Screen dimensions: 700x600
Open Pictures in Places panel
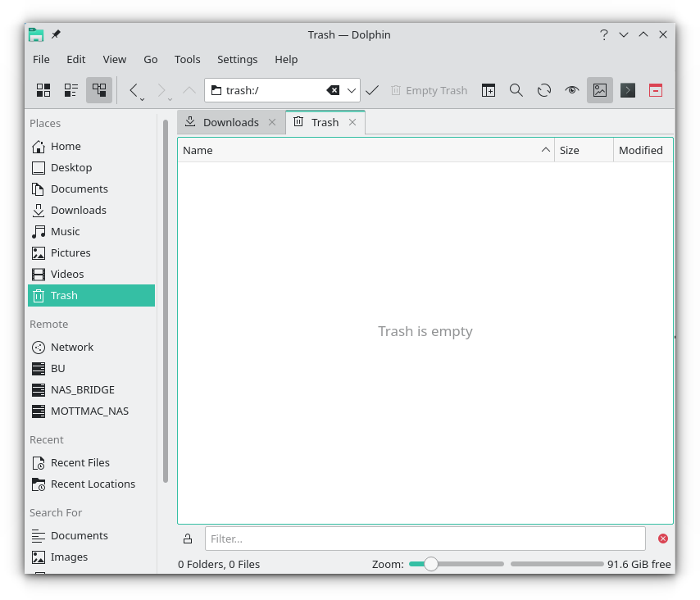point(92,252)
